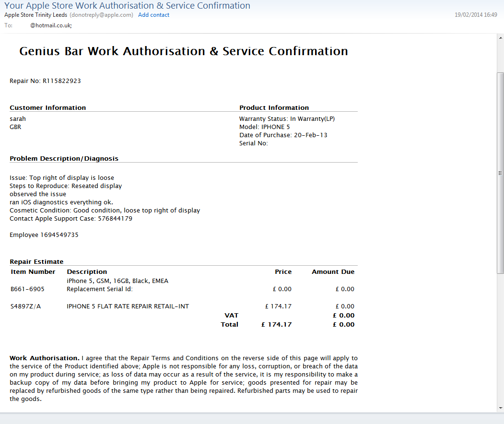Click the country code 'GBR'

tap(15, 127)
